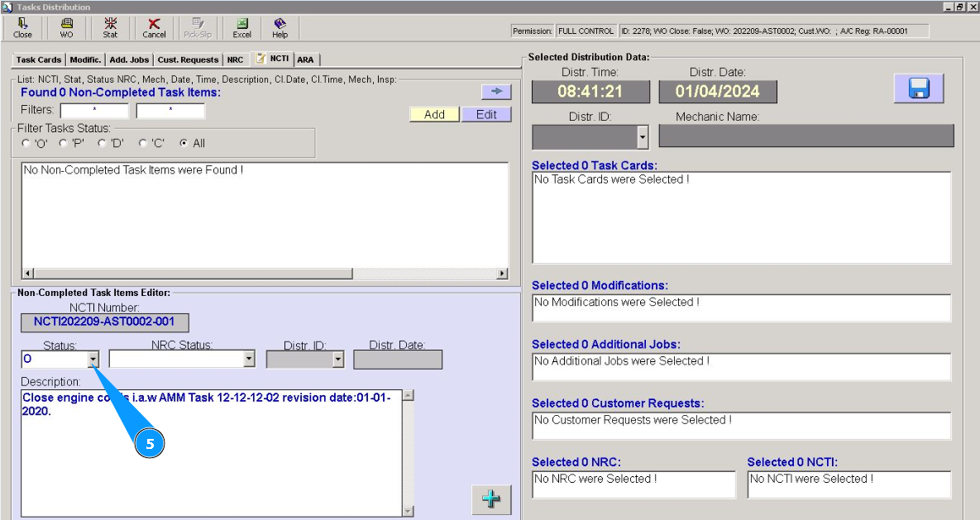Viewport: 980px width, 520px height.
Task: Switch to the ARA tab
Action: 306,60
